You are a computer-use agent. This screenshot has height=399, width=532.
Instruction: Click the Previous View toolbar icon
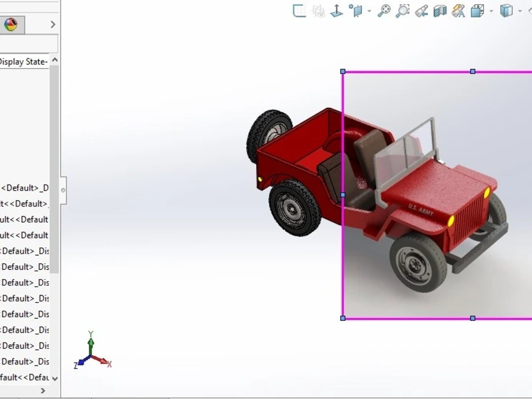pos(421,11)
